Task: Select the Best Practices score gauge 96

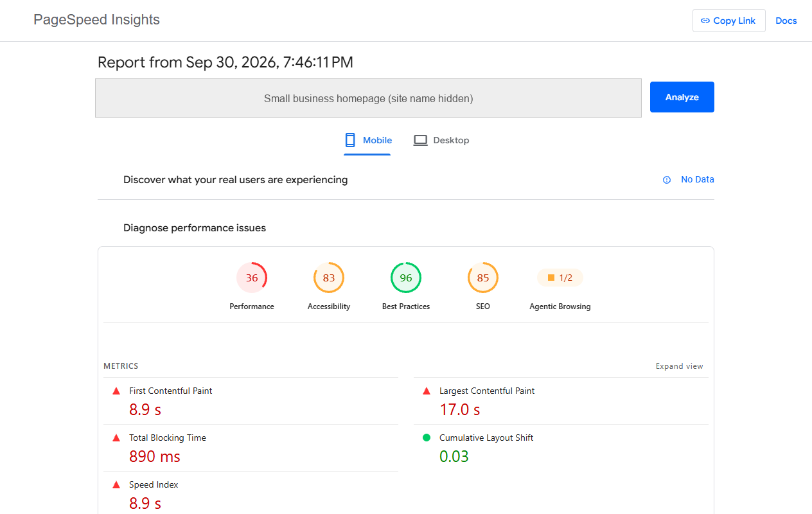Action: pyautogui.click(x=406, y=278)
